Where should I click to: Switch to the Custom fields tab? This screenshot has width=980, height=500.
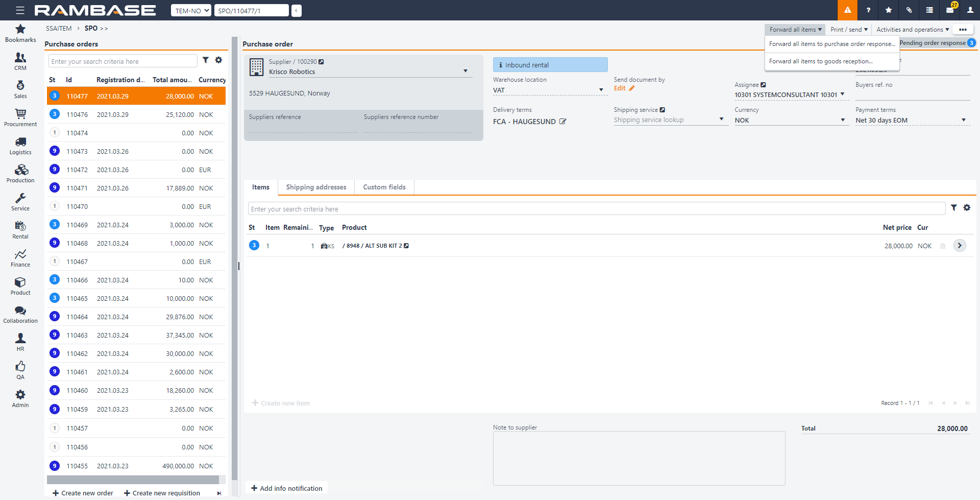[x=384, y=187]
